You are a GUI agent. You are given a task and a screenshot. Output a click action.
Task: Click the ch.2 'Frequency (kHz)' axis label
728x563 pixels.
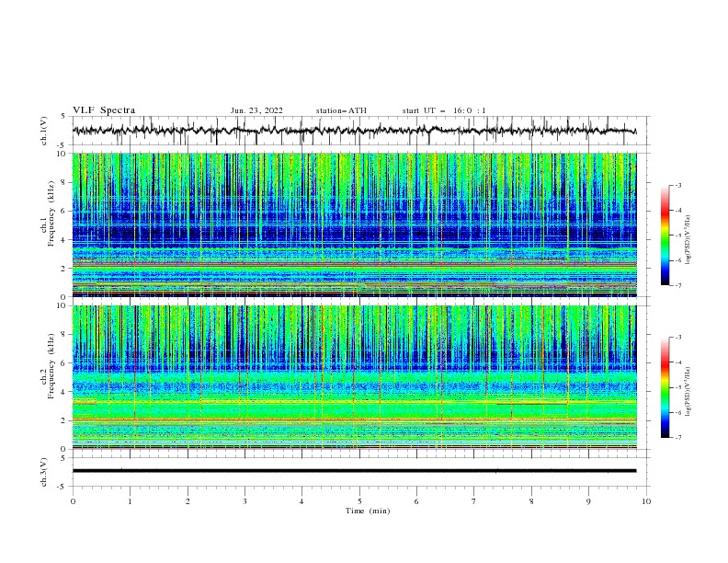tap(51, 366)
